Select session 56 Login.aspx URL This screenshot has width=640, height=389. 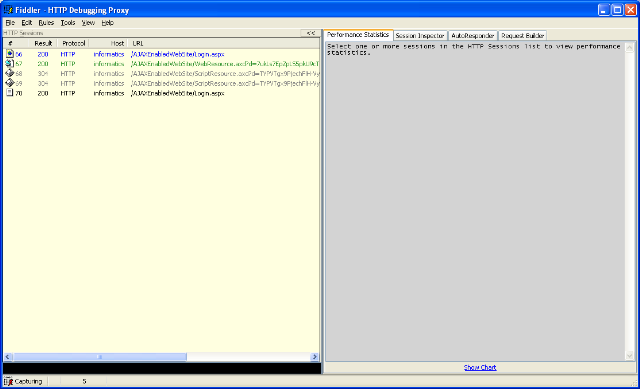pyautogui.click(x=177, y=54)
